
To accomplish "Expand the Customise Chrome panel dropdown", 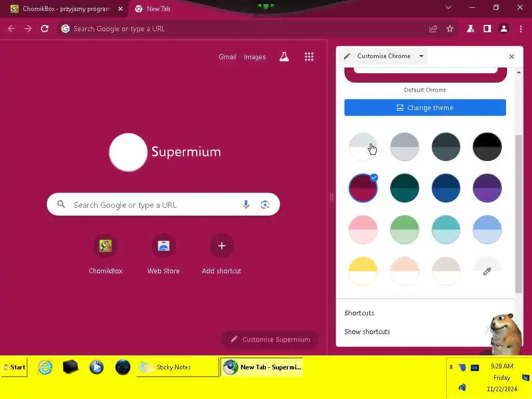I will click(x=421, y=56).
